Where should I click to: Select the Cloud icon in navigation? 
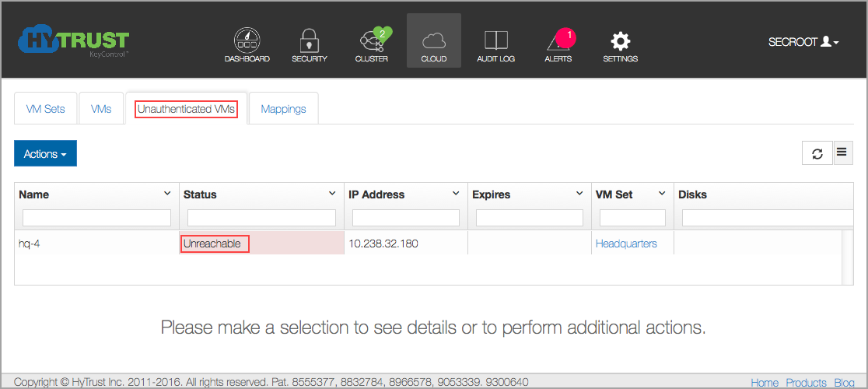pos(433,40)
